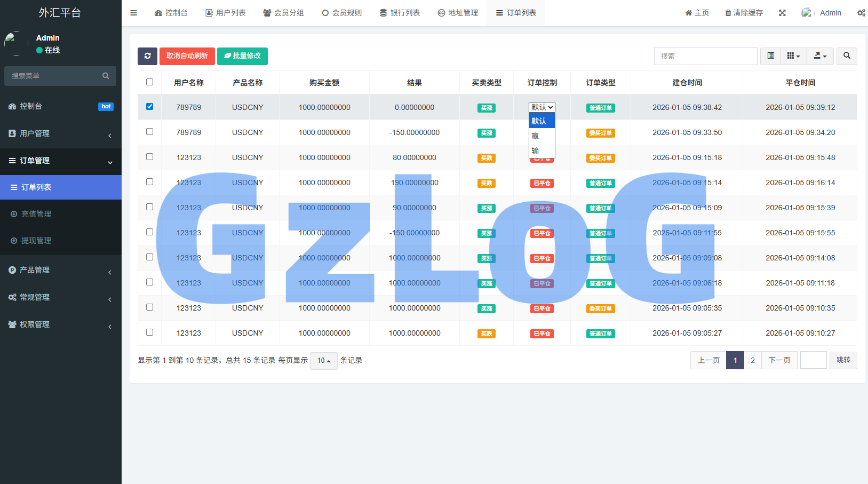Screen dimensions: 868x484
Task: Open the settings gear in the top bar
Action: point(861,12)
